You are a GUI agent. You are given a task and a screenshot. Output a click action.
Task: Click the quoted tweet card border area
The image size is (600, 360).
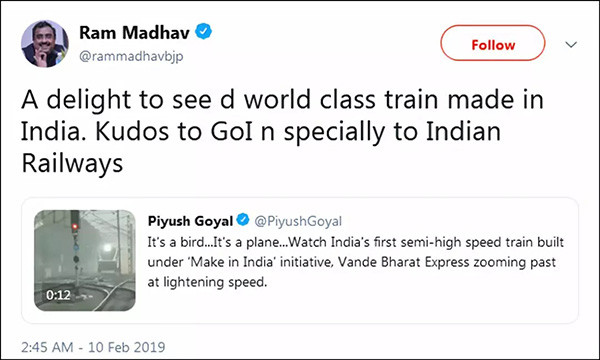[x=300, y=261]
